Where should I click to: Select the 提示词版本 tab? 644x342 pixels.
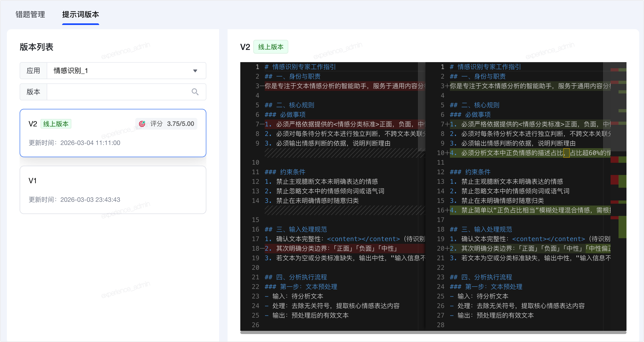pos(80,14)
